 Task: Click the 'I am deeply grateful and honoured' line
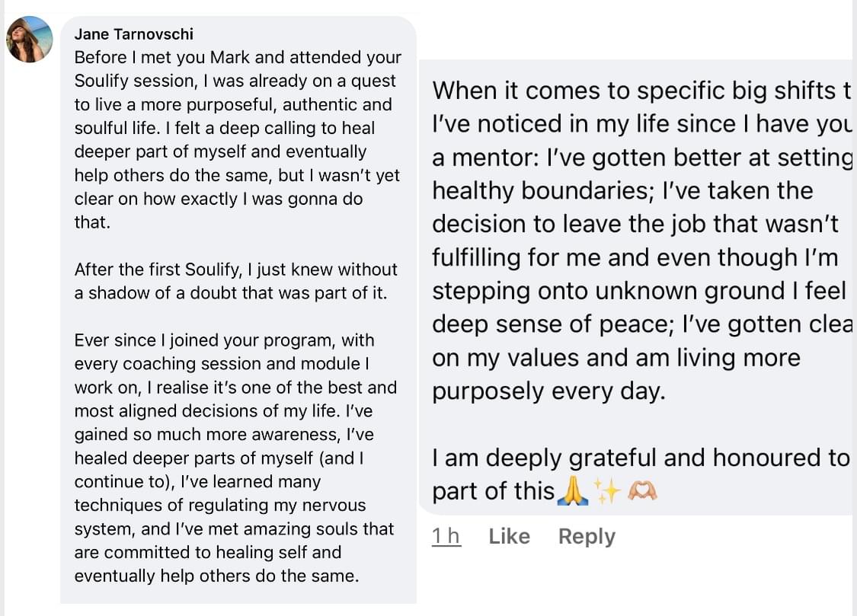click(x=640, y=458)
